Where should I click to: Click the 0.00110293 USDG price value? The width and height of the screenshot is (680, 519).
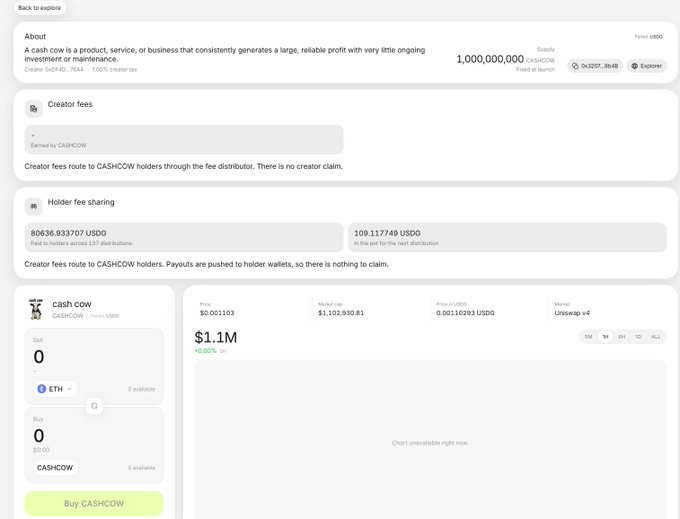coord(465,313)
